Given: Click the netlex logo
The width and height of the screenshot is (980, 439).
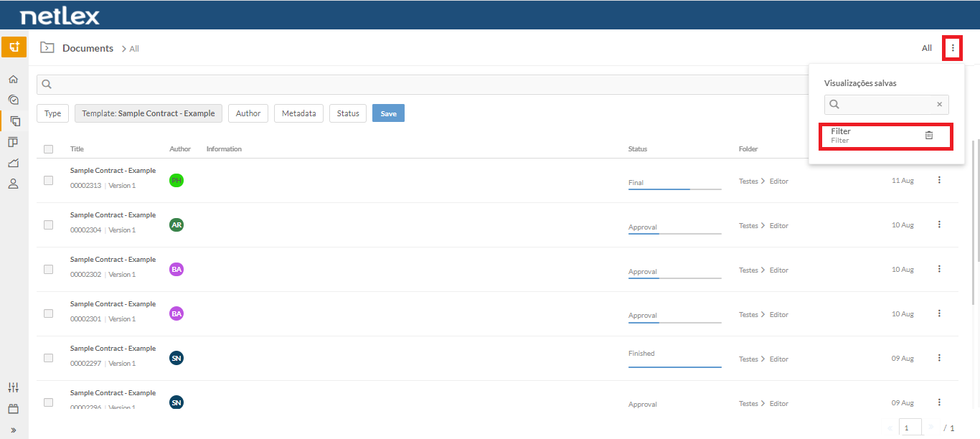Looking at the screenshot, I should (60, 16).
